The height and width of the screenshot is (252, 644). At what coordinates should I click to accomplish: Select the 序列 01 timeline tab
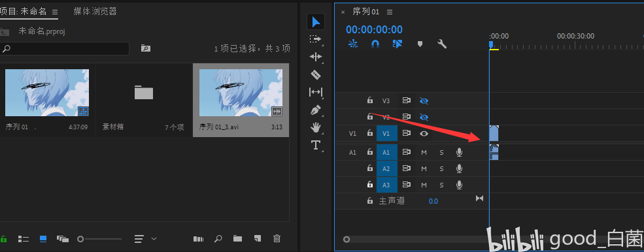click(x=366, y=12)
